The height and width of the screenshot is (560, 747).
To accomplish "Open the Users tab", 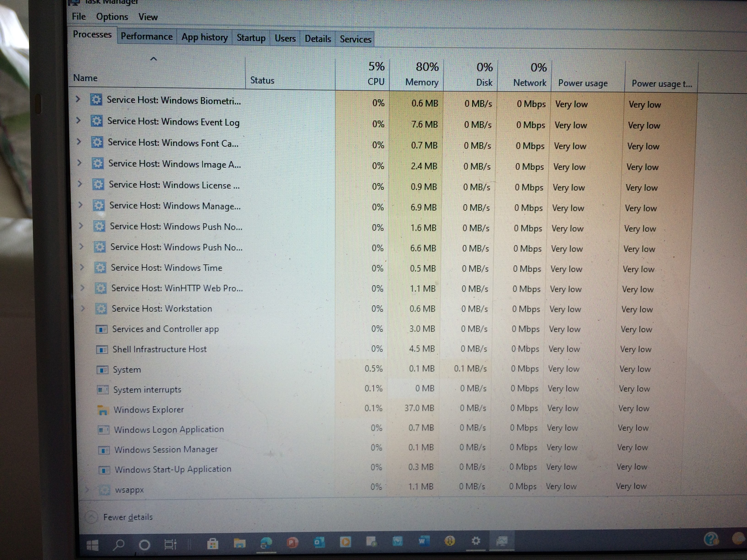I will tap(285, 38).
